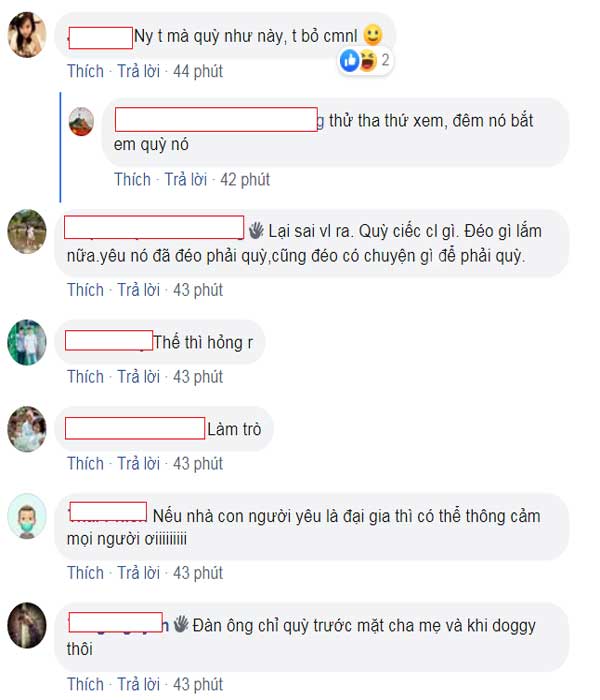Click the like and haha reaction count badge
This screenshot has width=600, height=700.
(365, 60)
